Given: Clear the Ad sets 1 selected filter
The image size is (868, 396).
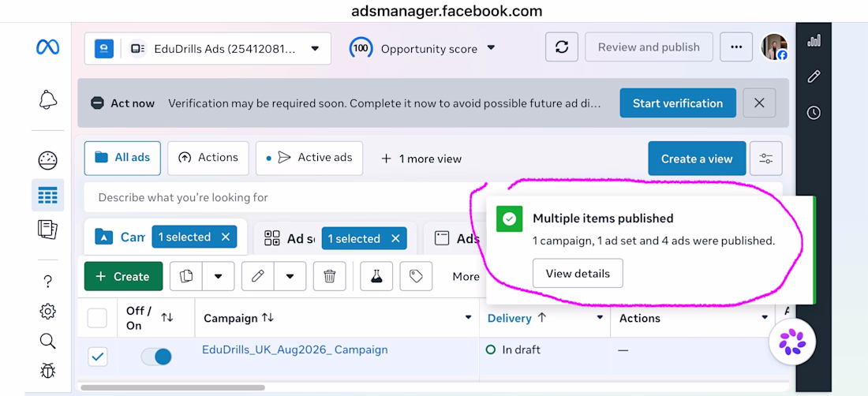Looking at the screenshot, I should 395,238.
